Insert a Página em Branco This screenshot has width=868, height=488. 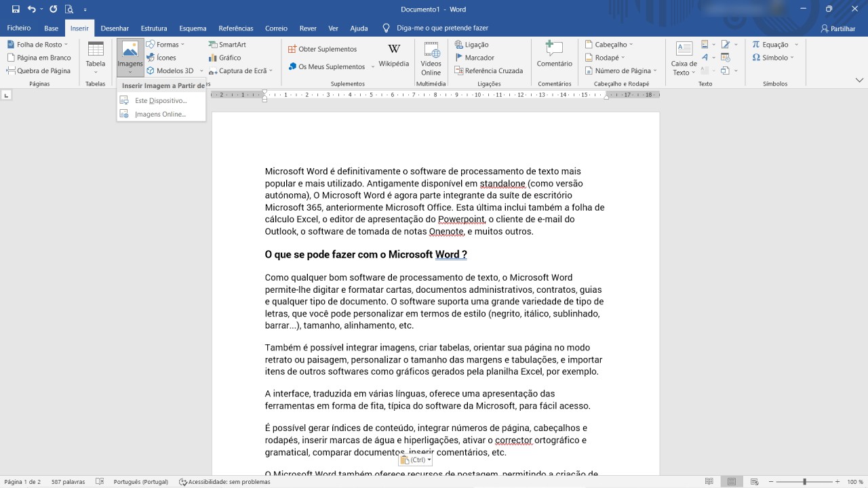pyautogui.click(x=39, y=58)
